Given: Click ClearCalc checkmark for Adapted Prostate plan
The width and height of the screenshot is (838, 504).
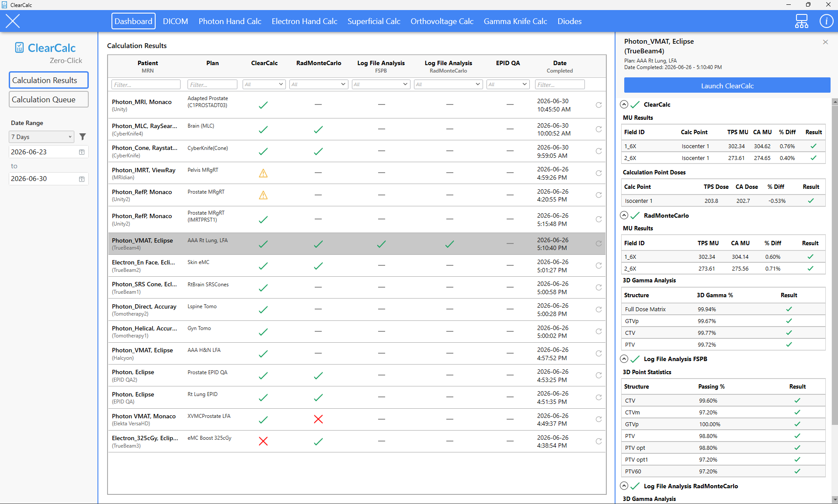Looking at the screenshot, I should pos(263,105).
